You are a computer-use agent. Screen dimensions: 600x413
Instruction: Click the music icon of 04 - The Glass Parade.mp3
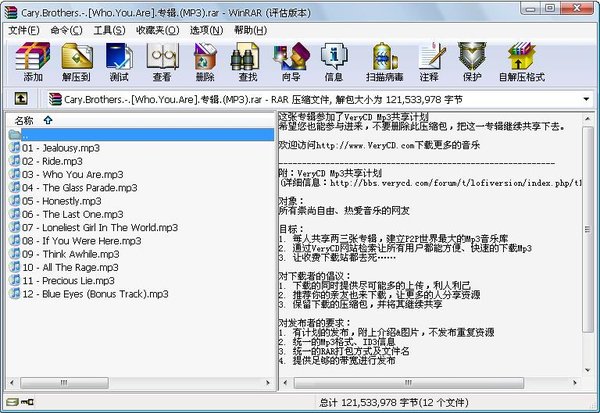point(15,187)
